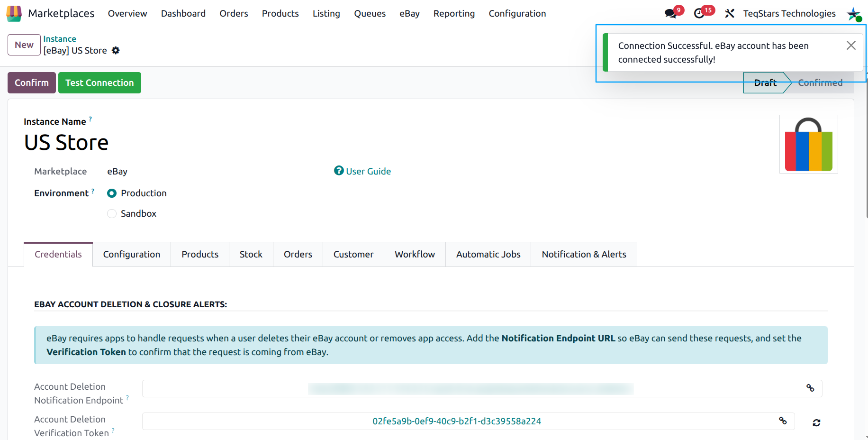Screen dimensions: 868x440
Task: Copy link icon for Verification Token field
Action: click(x=783, y=421)
